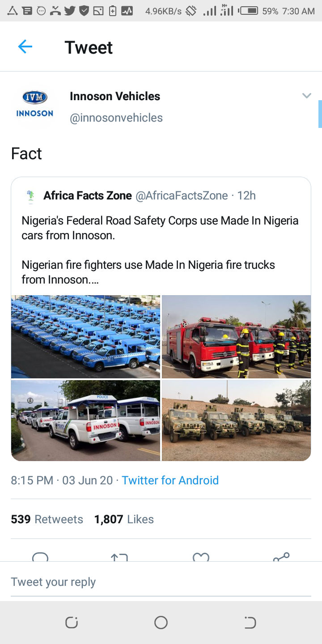
Task: Tap the retweet icon
Action: point(119,558)
